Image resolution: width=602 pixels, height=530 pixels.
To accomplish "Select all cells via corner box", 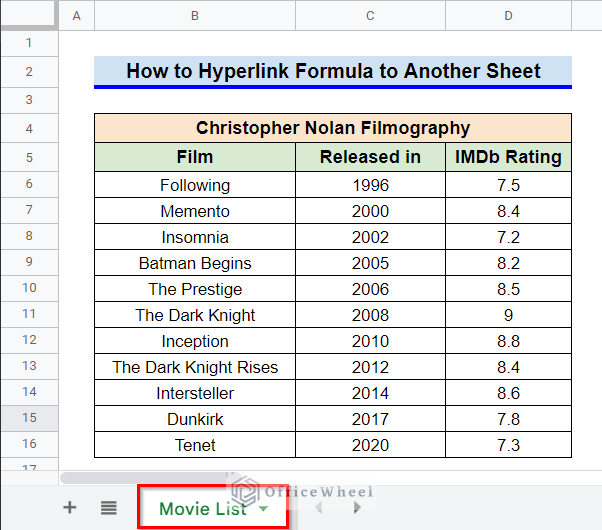I will point(29,15).
